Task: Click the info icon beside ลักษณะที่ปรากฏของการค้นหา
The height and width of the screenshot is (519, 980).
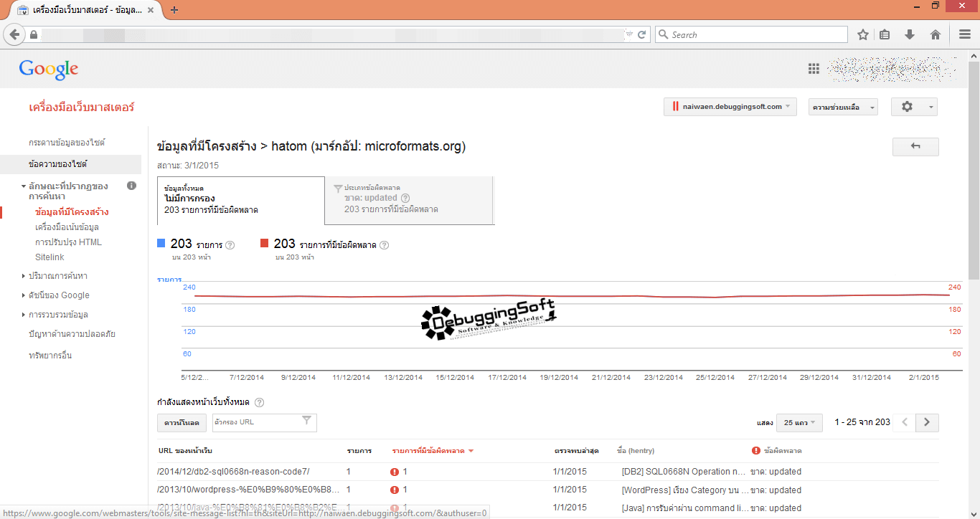Action: [x=131, y=186]
